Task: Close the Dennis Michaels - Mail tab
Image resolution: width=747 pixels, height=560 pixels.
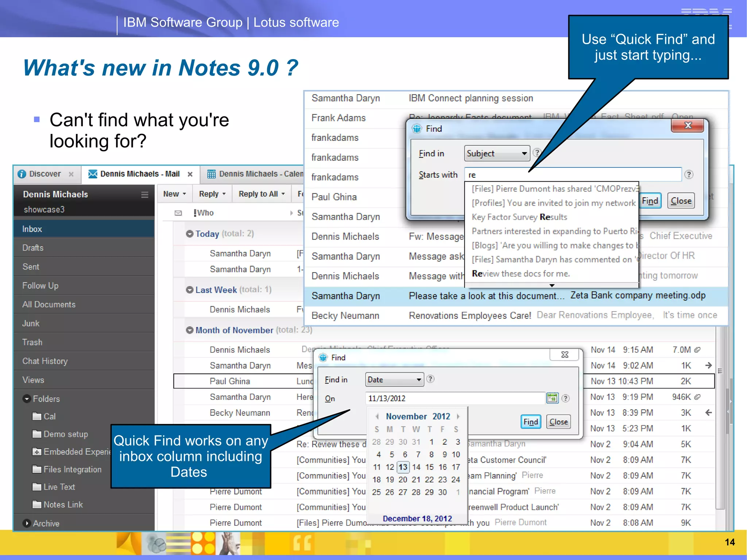Action: pyautogui.click(x=190, y=174)
